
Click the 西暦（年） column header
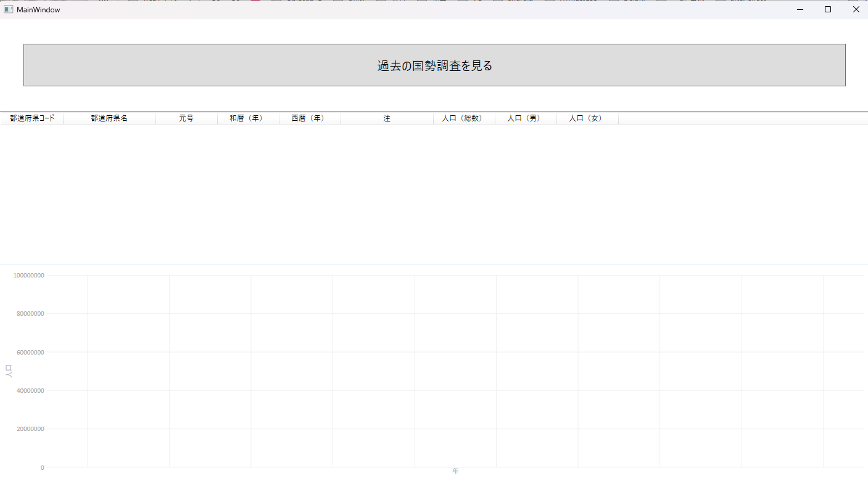coord(309,118)
